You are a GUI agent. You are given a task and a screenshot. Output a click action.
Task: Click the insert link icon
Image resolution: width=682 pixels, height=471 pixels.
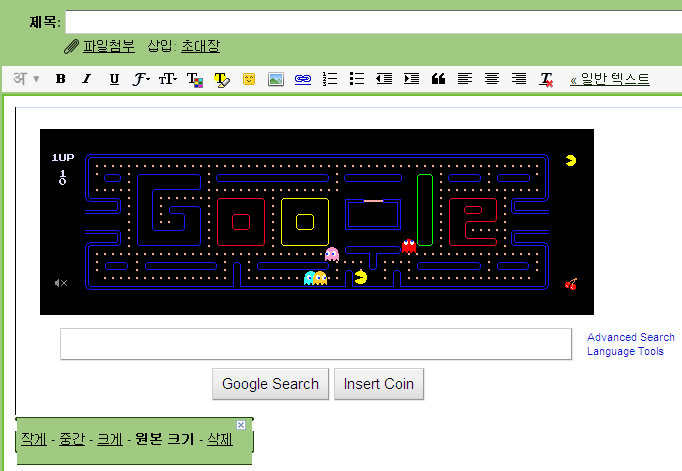pyautogui.click(x=303, y=79)
